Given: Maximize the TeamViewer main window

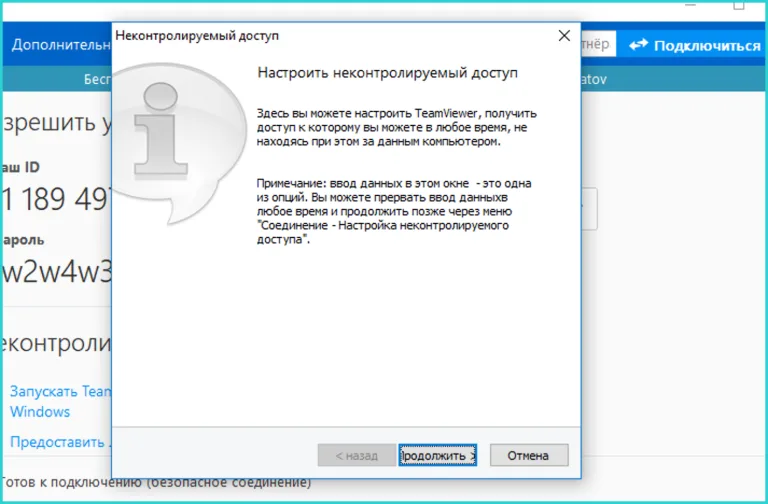Looking at the screenshot, I should 739,4.
